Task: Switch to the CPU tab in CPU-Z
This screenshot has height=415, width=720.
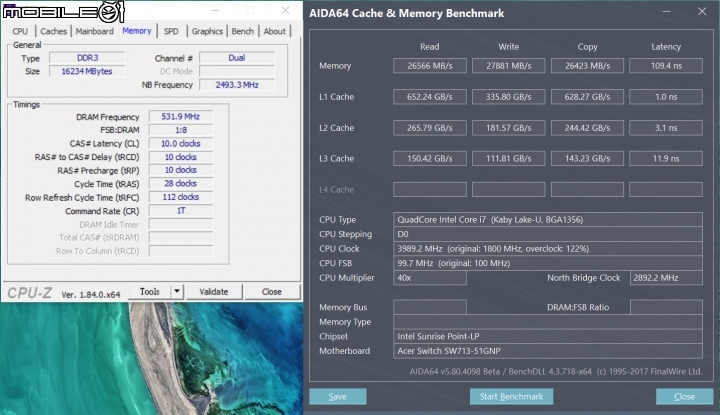Action: (20, 31)
